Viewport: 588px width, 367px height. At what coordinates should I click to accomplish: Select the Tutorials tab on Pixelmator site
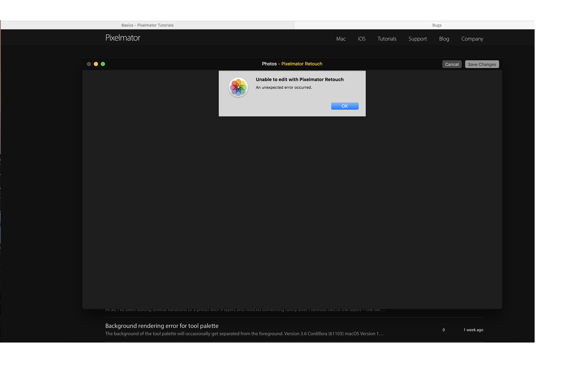pyautogui.click(x=387, y=38)
